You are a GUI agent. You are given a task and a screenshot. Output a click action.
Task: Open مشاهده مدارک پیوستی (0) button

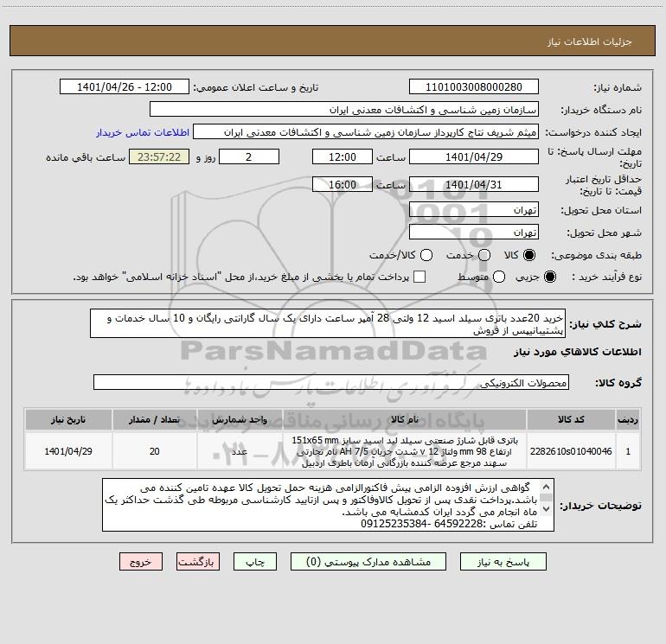pyautogui.click(x=368, y=562)
